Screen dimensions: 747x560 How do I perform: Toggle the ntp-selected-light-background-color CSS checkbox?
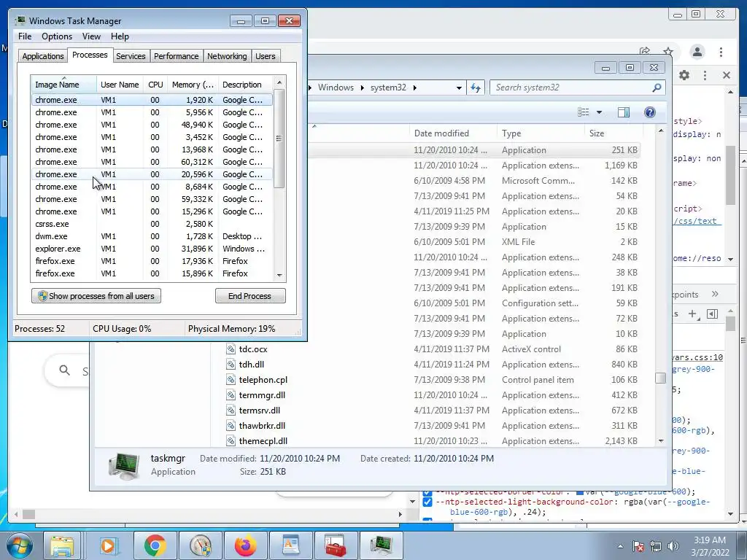427,502
